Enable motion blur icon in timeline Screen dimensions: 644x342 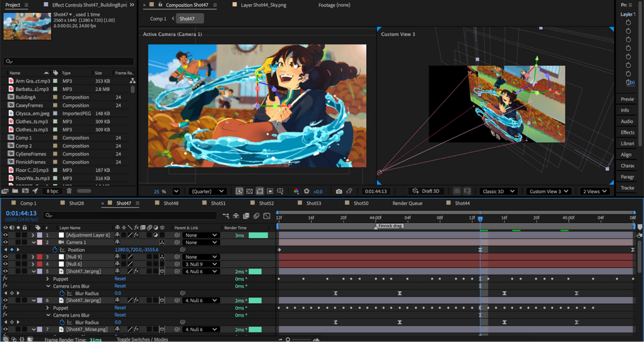(256, 216)
